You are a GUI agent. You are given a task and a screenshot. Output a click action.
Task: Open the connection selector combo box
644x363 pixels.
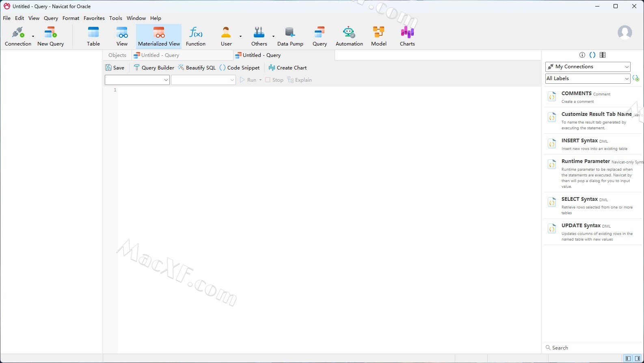click(x=137, y=80)
